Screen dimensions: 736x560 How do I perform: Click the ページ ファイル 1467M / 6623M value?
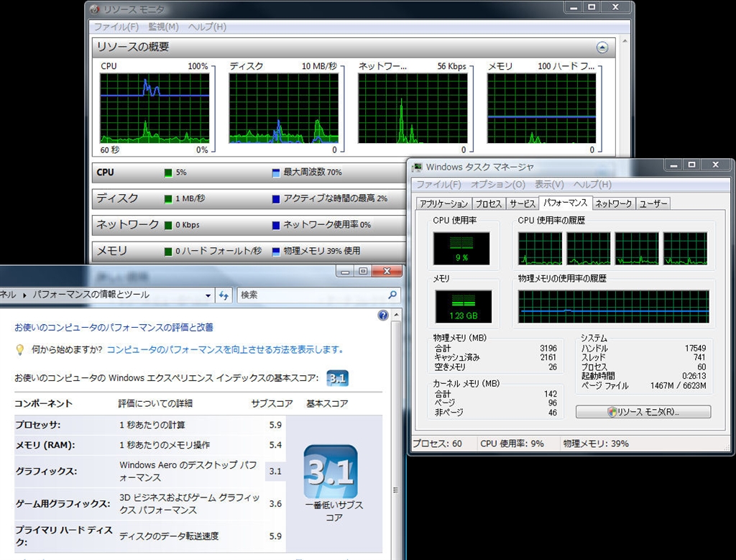(678, 385)
